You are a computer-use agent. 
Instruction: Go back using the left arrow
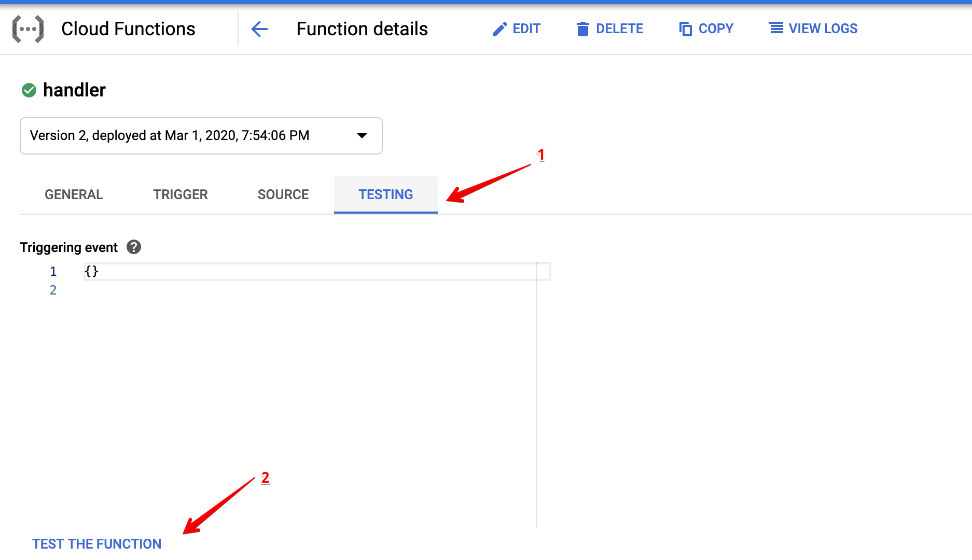pyautogui.click(x=259, y=29)
